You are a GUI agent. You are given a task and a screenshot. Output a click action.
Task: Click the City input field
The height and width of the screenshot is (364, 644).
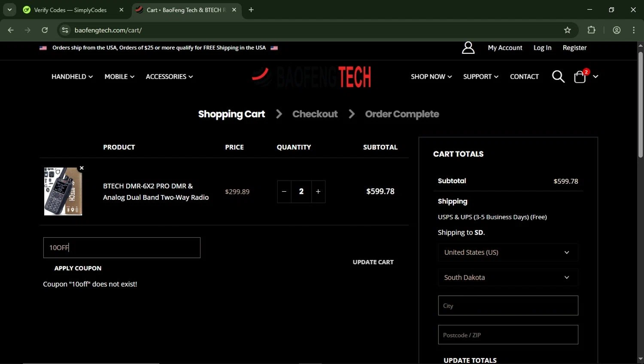(508, 306)
